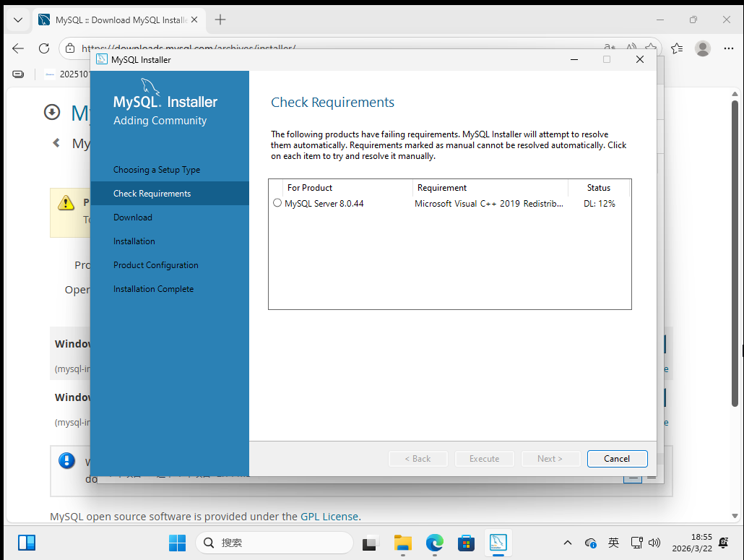The image size is (744, 560).
Task: Open the Edge tab actions dropdown
Action: click(18, 20)
